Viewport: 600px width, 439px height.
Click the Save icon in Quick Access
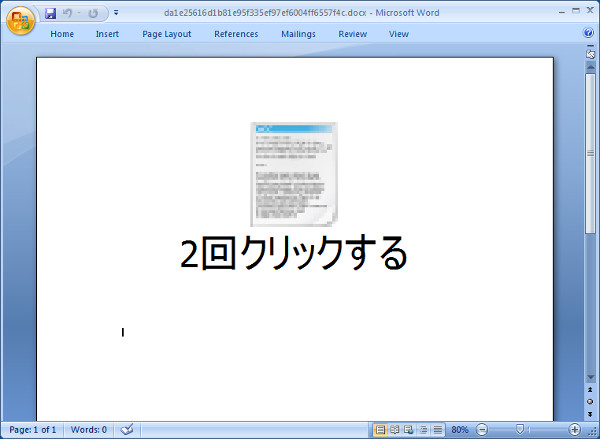50,14
